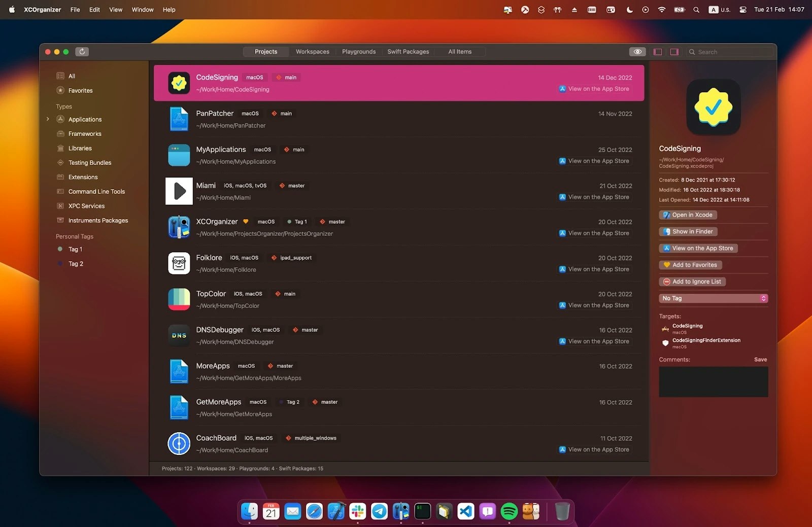Open Visual Studio Code from the Dock

pyautogui.click(x=466, y=511)
